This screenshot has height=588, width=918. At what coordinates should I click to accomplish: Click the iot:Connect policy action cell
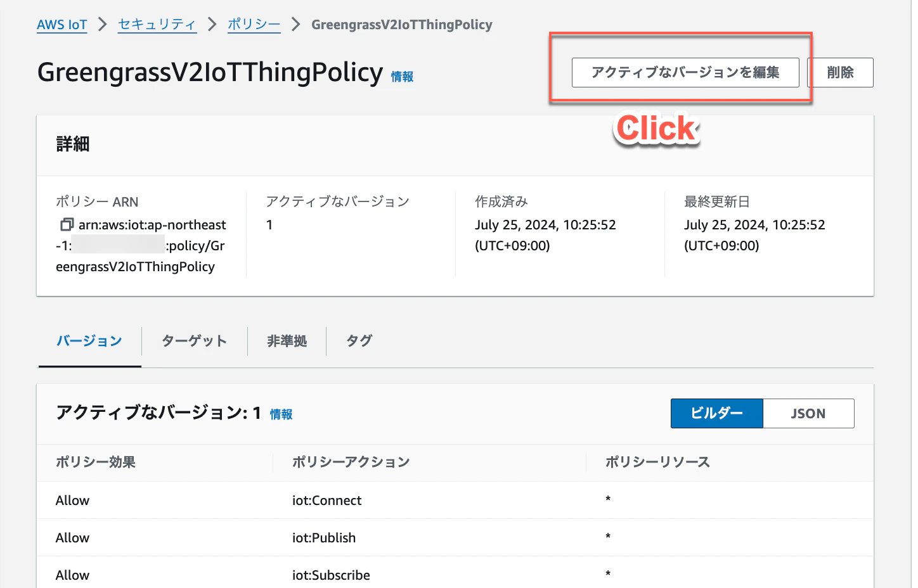327,501
